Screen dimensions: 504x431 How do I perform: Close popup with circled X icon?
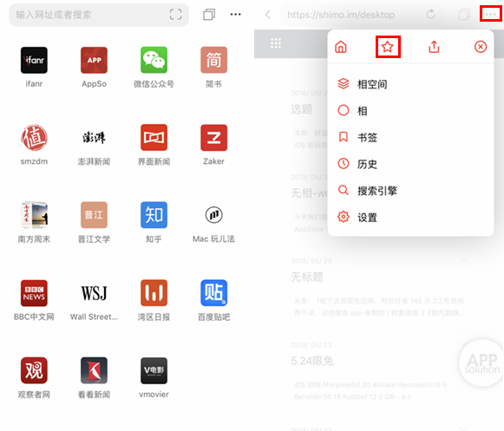tap(481, 47)
